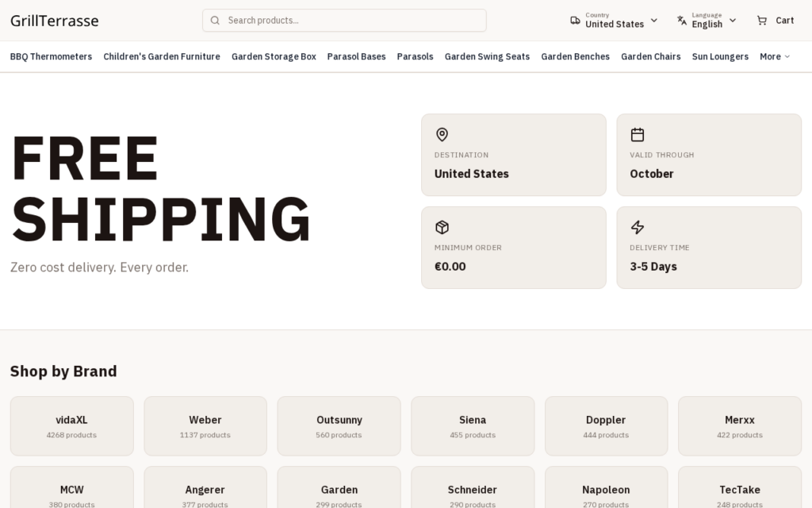Open the Siena brand card
Image resolution: width=812 pixels, height=508 pixels.
point(473,426)
